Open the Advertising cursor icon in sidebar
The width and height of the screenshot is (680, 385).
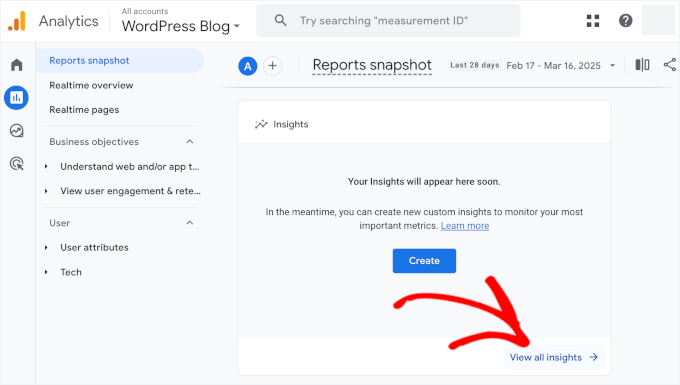16,163
